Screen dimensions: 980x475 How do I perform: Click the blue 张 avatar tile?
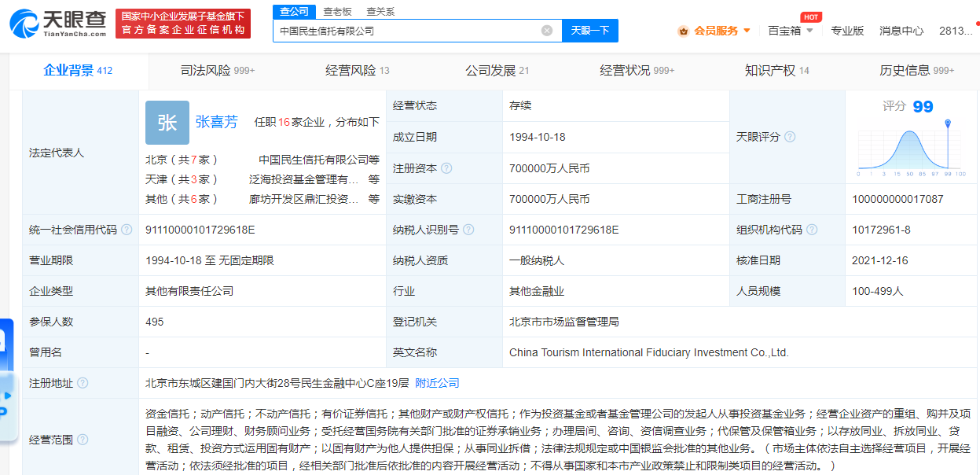point(167,123)
